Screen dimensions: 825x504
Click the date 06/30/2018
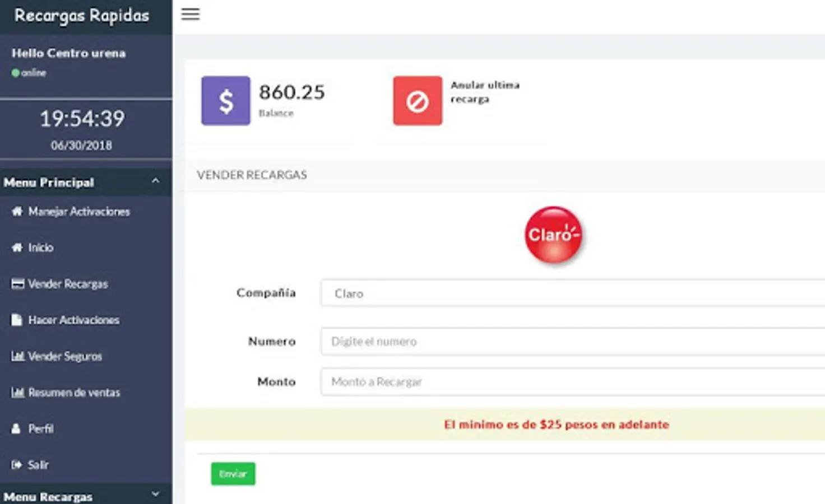coord(82,146)
